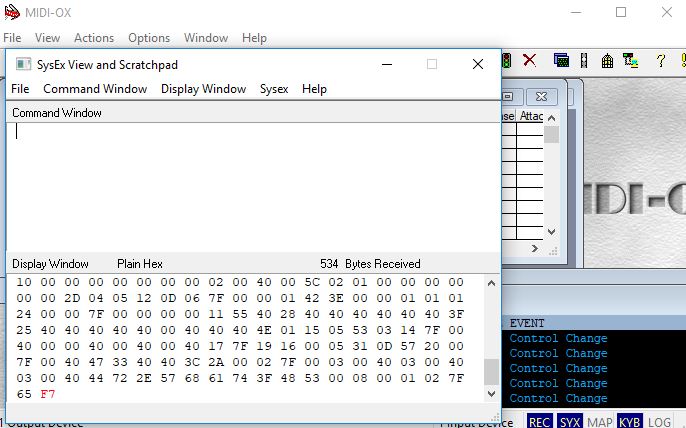Click inside the Command Window text area
Viewport: 686px width, 428px height.
coord(253,187)
